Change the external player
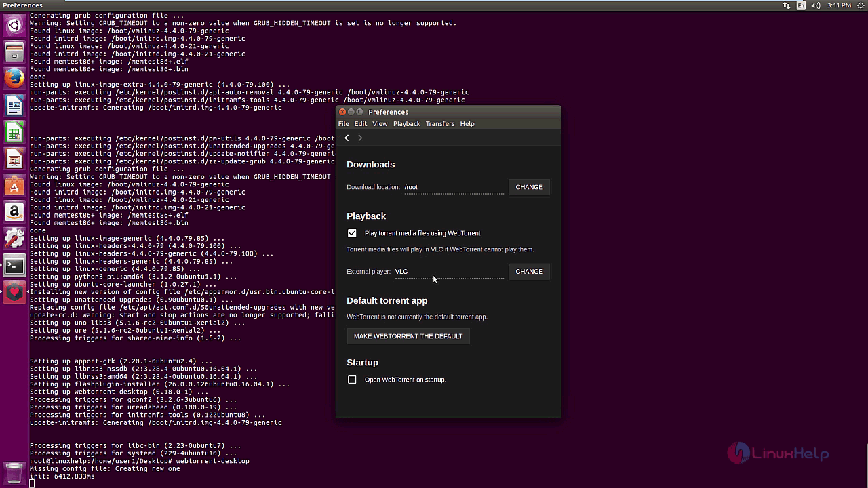This screenshot has height=488, width=868. pyautogui.click(x=529, y=272)
